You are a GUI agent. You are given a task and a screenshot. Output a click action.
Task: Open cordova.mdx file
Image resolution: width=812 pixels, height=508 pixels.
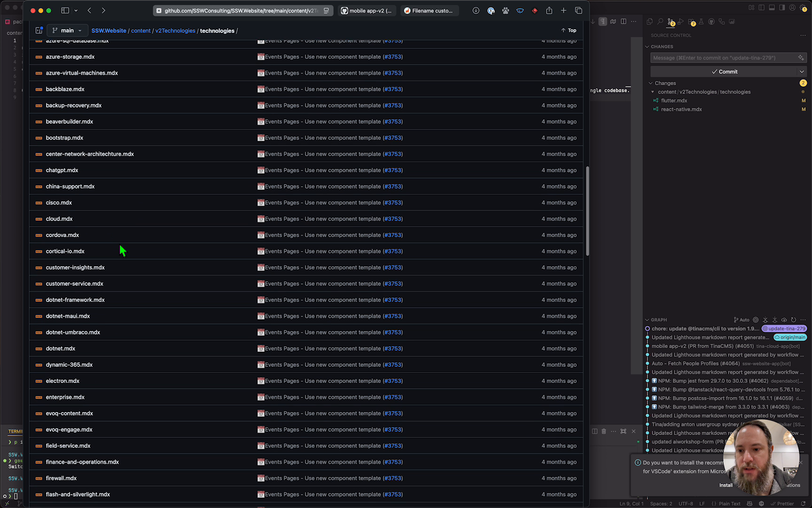pyautogui.click(x=62, y=235)
